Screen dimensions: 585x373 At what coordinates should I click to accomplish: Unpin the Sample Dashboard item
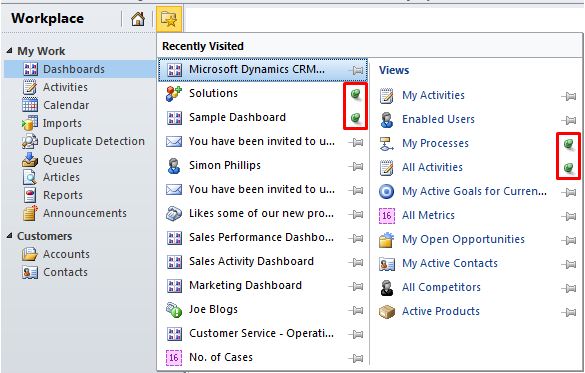356,118
